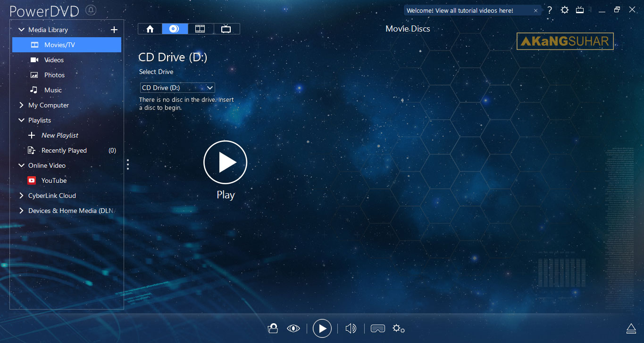Click the sidebar resize handle dots

(x=127, y=164)
